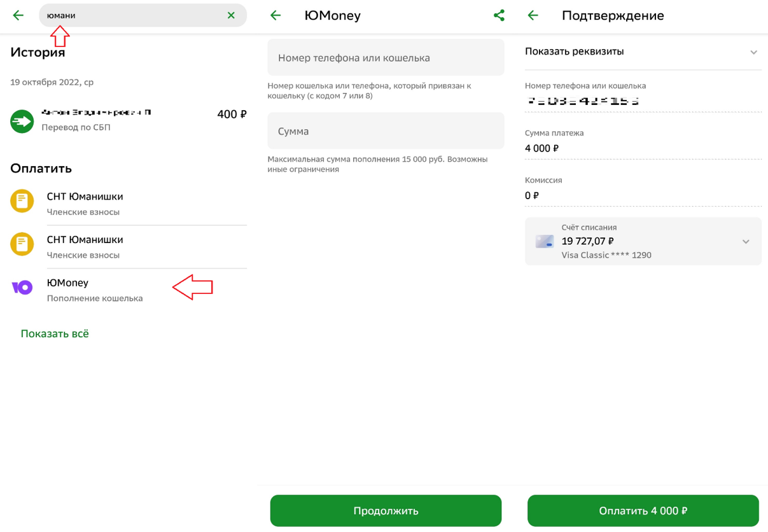This screenshot has width=768, height=532.
Task: Click the 'Сумма' amount field
Action: coord(386,131)
